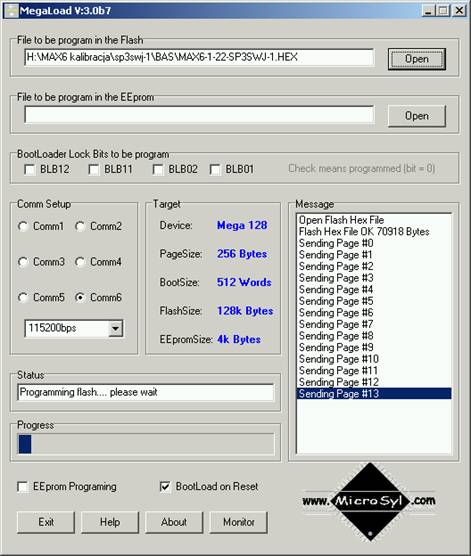The height and width of the screenshot is (556, 471).
Task: Select 'Open Flash Hex File' message row
Action: point(374,220)
